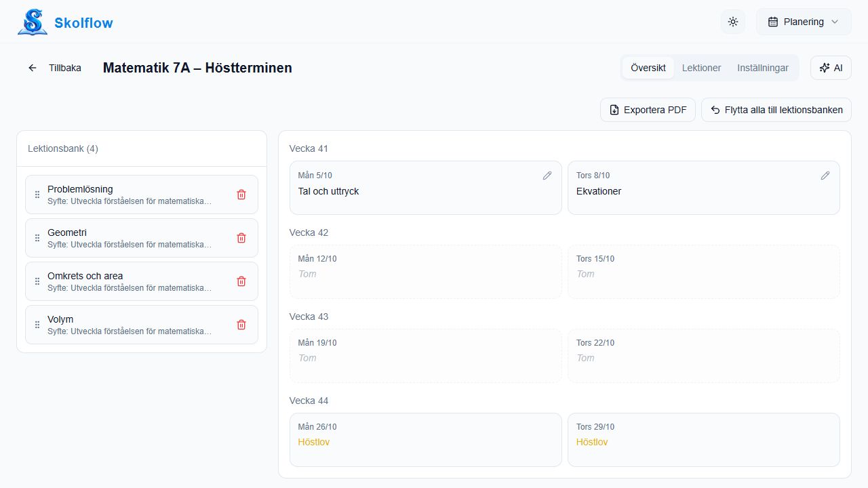Click the Vecka 41 label
Screen dimensions: 868x488
(x=309, y=148)
